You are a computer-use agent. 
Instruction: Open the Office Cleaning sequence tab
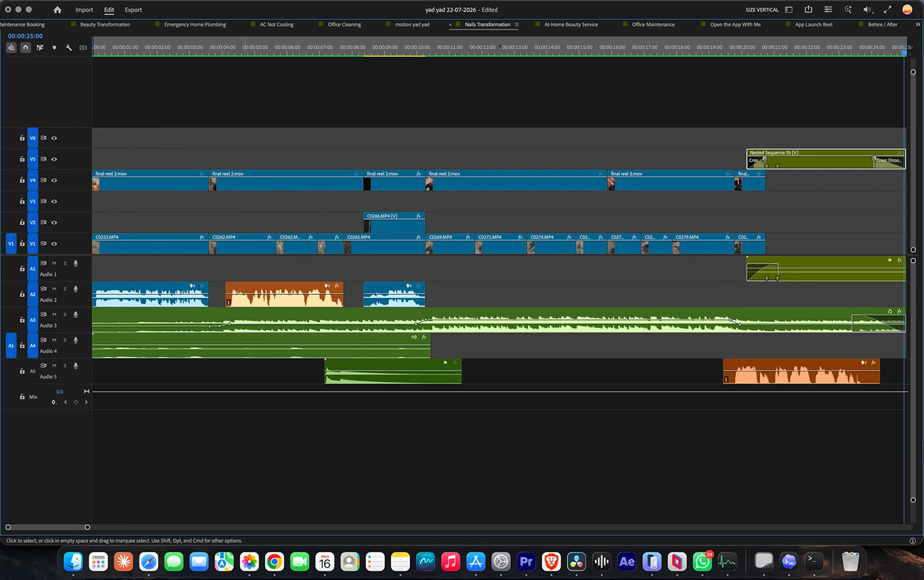(x=344, y=24)
